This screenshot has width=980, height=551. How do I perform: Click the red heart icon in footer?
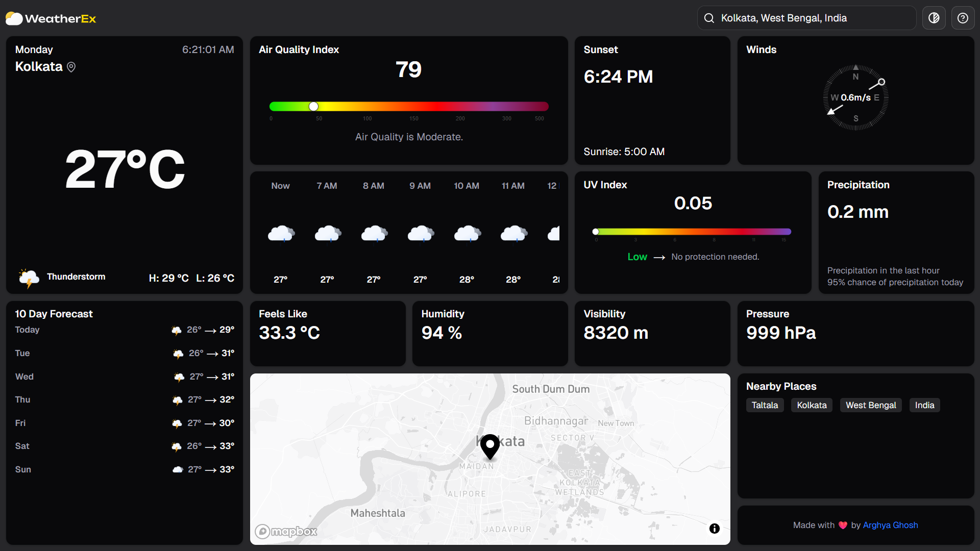tap(843, 525)
